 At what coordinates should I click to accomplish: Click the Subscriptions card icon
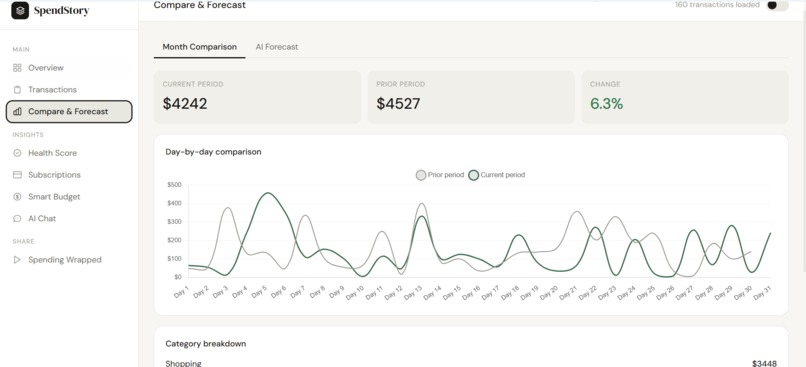17,175
